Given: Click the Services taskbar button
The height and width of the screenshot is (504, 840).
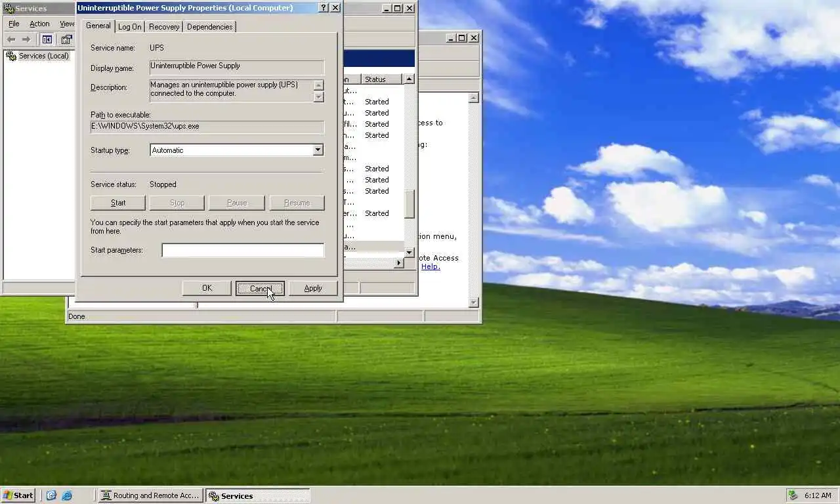Looking at the screenshot, I should point(257,495).
